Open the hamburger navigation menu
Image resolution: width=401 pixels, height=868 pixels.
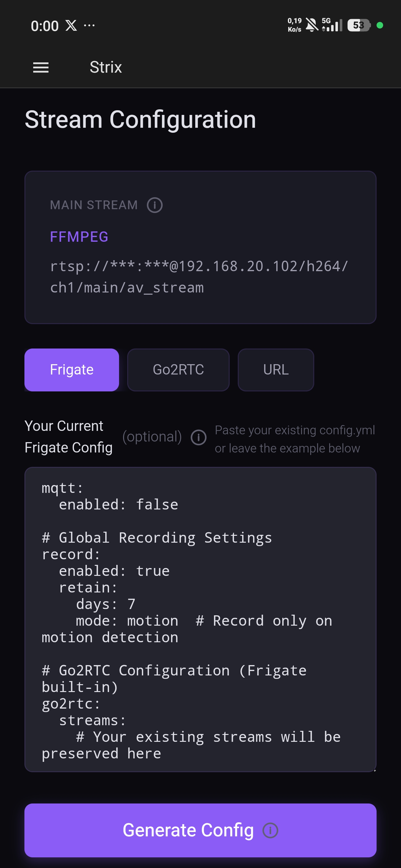pos(41,67)
